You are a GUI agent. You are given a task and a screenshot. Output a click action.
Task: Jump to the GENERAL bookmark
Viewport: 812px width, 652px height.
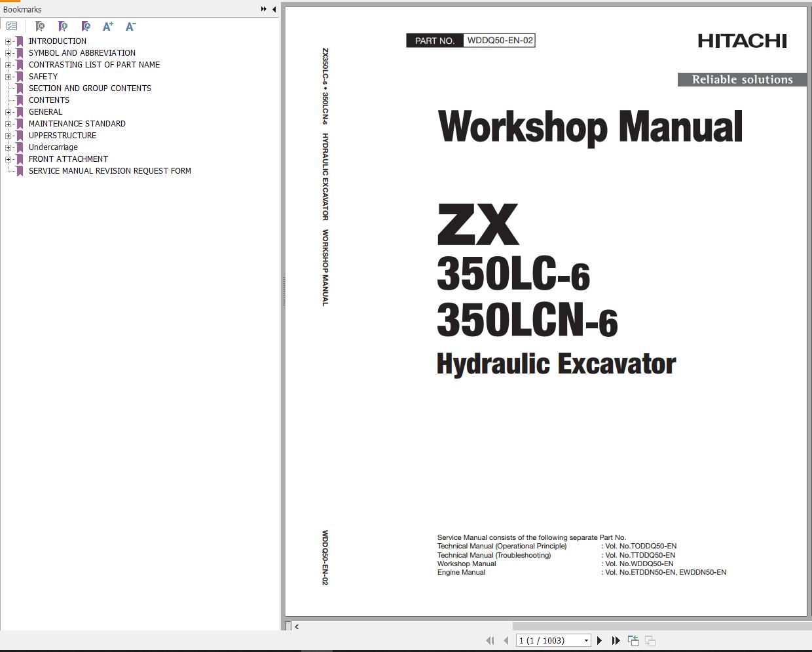pyautogui.click(x=46, y=112)
